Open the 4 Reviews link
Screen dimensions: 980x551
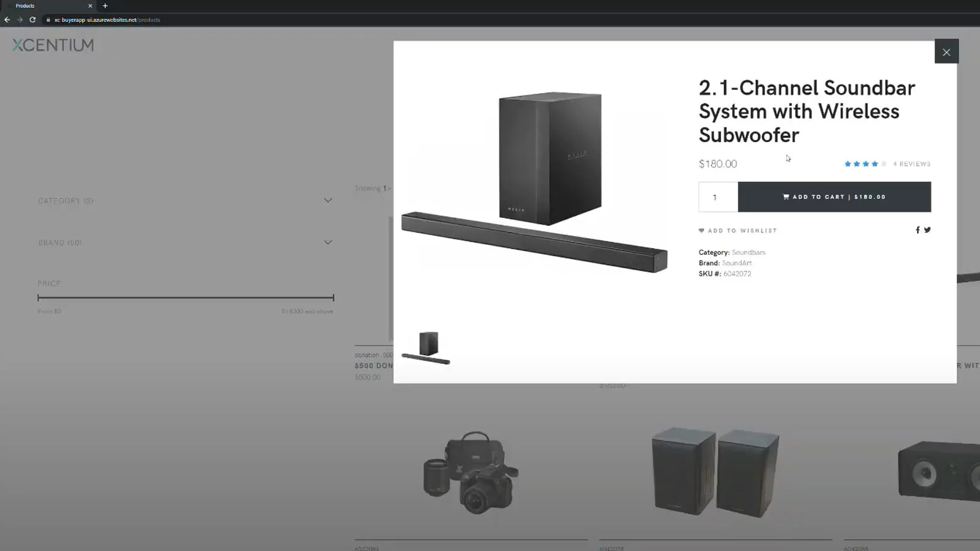(911, 163)
